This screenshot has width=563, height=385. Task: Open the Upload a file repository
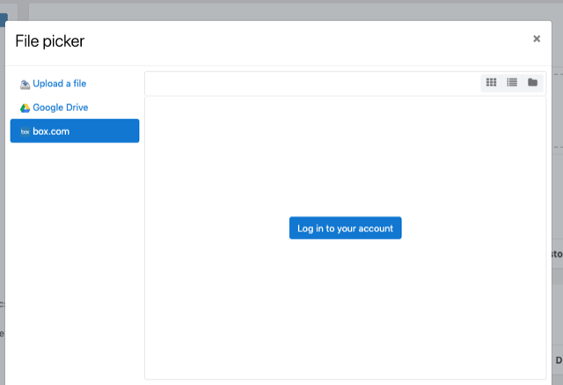[75, 84]
